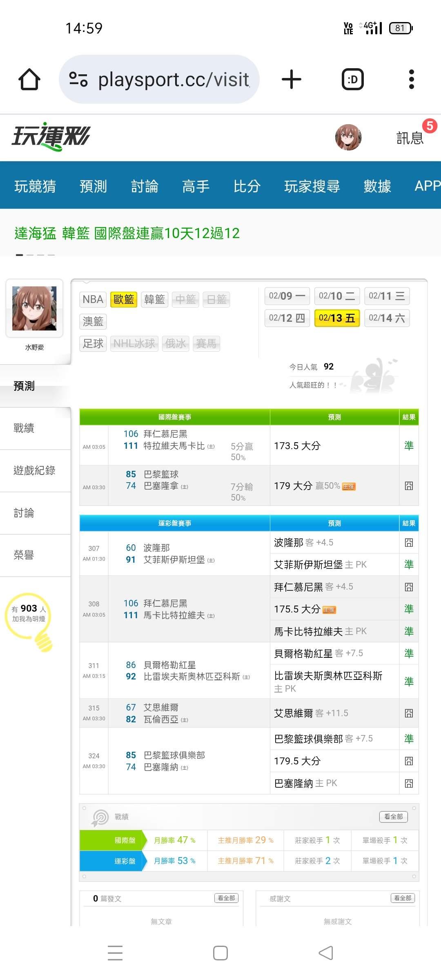Viewport: 441px width, 980px height.
Task: Open a new tab with plus icon
Action: coord(292,79)
